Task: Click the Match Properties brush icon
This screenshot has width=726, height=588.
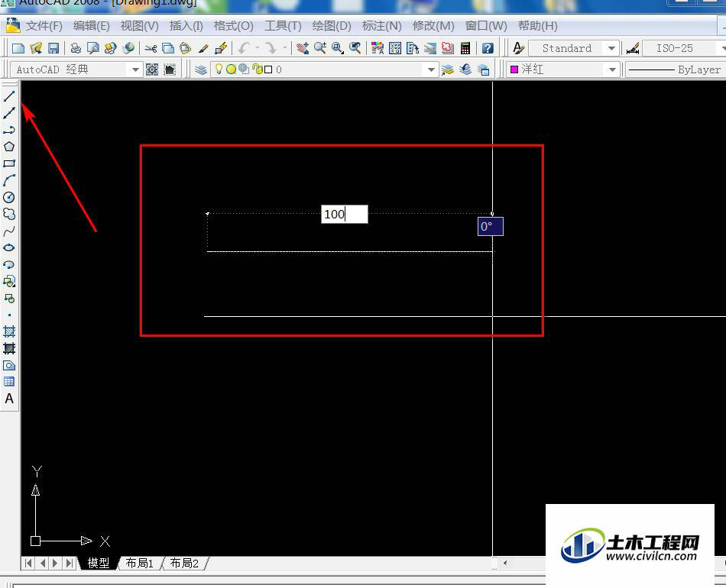Action: pos(203,48)
